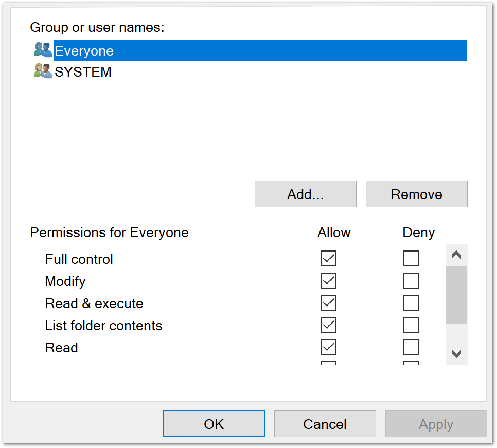Select the Everyone entry in list
Screen dimensions: 497x448
click(84, 51)
